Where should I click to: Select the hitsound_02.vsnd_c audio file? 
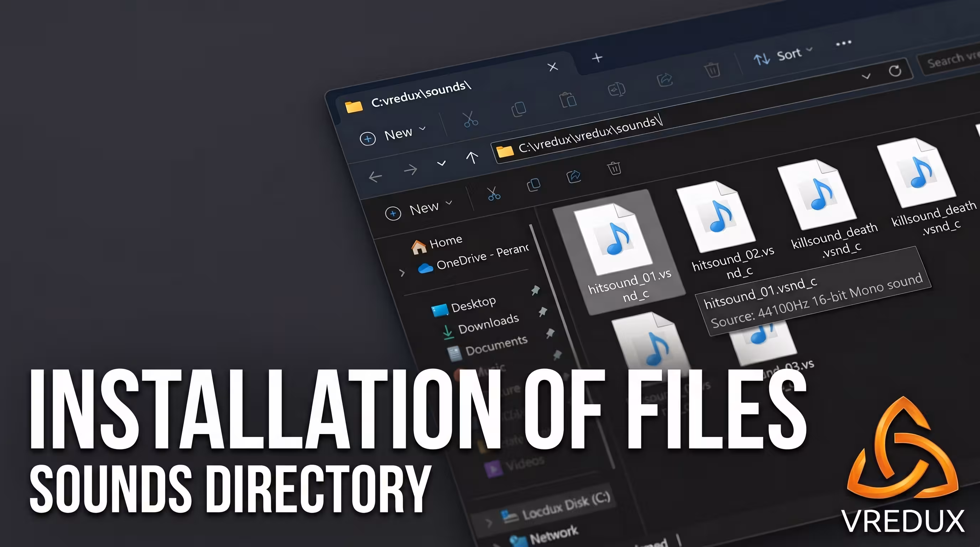coord(725,230)
